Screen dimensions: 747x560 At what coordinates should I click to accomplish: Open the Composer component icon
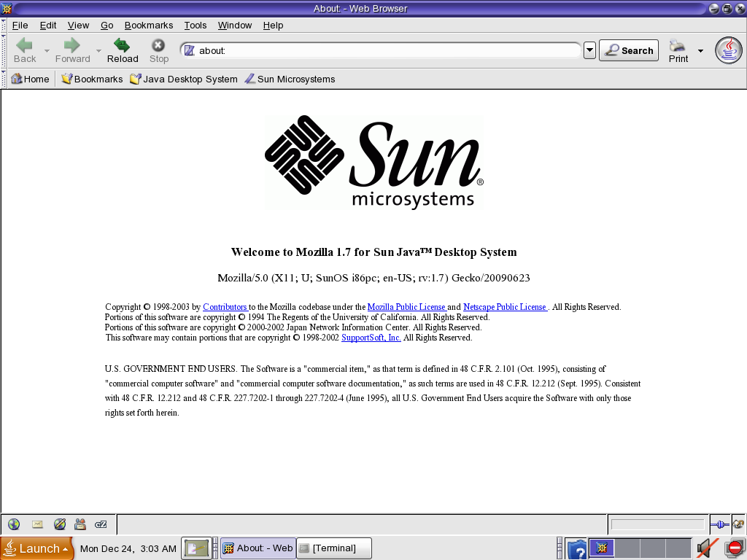pos(60,524)
